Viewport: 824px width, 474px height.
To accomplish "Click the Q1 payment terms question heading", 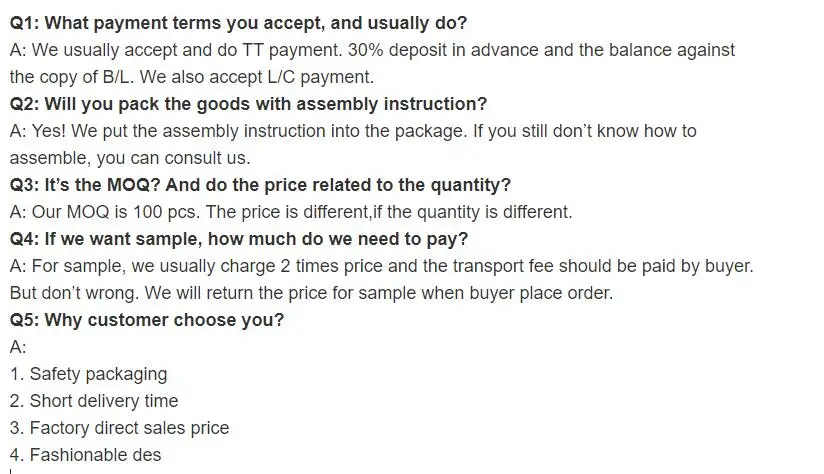I will [238, 22].
